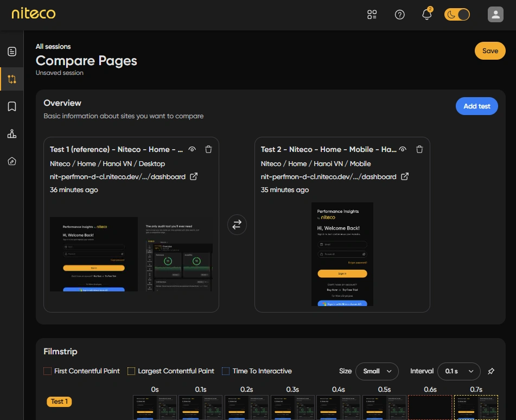Click the Test 1 filmstrip label
The height and width of the screenshot is (420, 516).
59,402
